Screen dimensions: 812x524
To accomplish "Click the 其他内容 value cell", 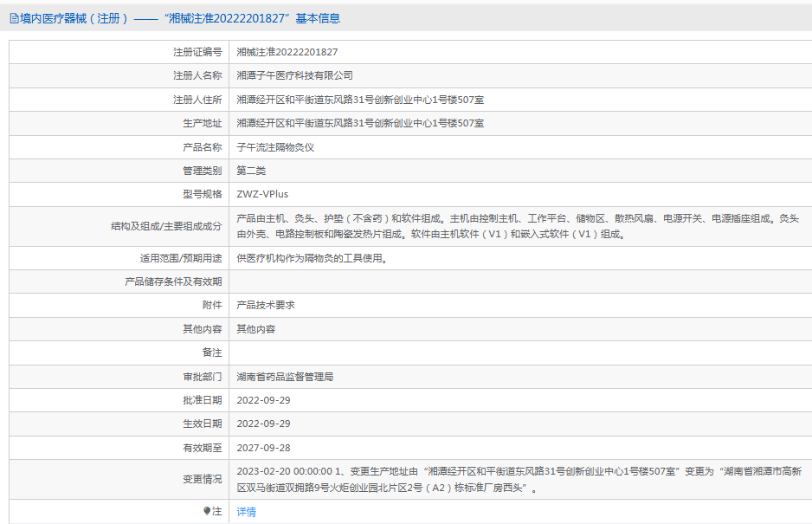I will click(x=257, y=329).
